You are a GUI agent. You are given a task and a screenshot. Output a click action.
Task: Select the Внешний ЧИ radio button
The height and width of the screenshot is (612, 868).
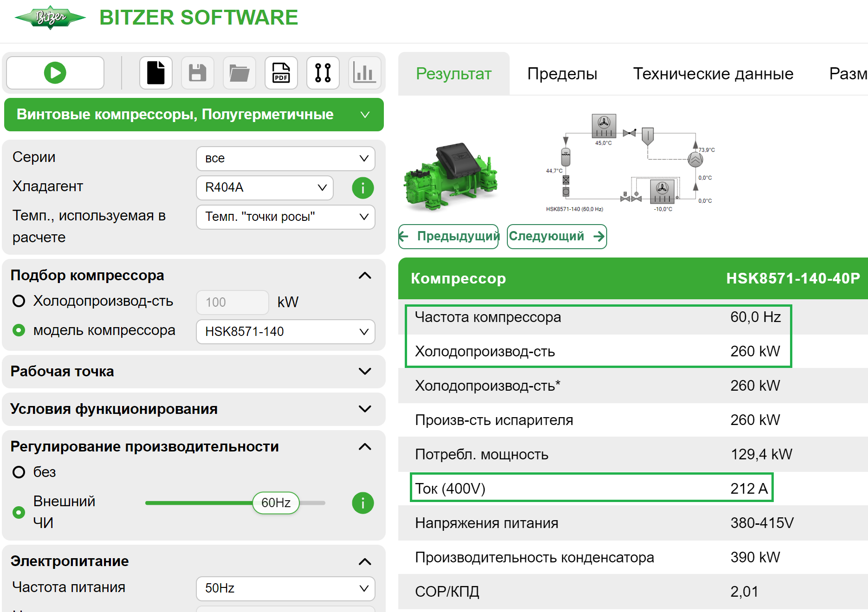(19, 512)
